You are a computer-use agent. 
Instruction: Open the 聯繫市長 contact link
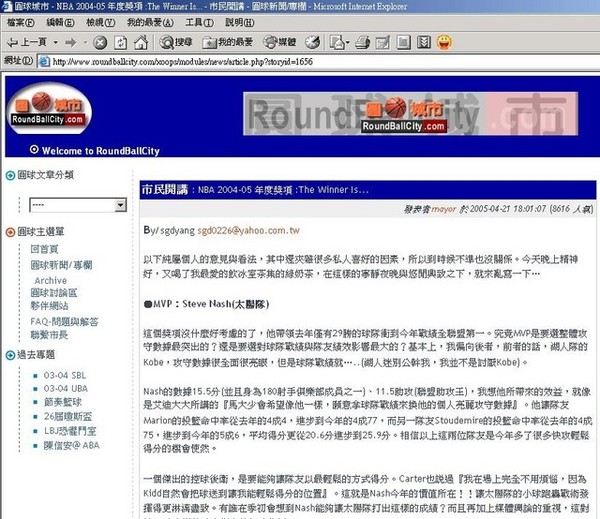coord(49,335)
